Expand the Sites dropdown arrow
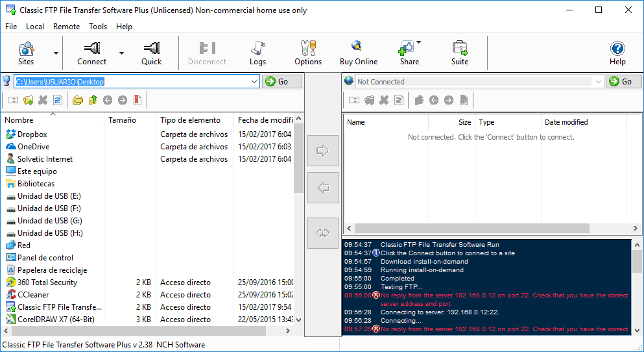Viewport: 644px width, 352px height. [x=56, y=53]
